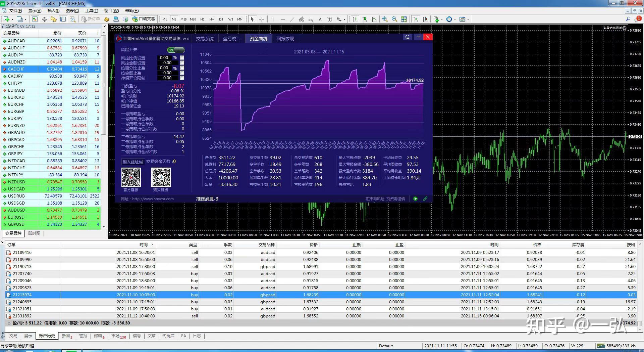Click the search magnifier in toolbar
The height and width of the screenshot is (352, 644).
coord(628,19)
